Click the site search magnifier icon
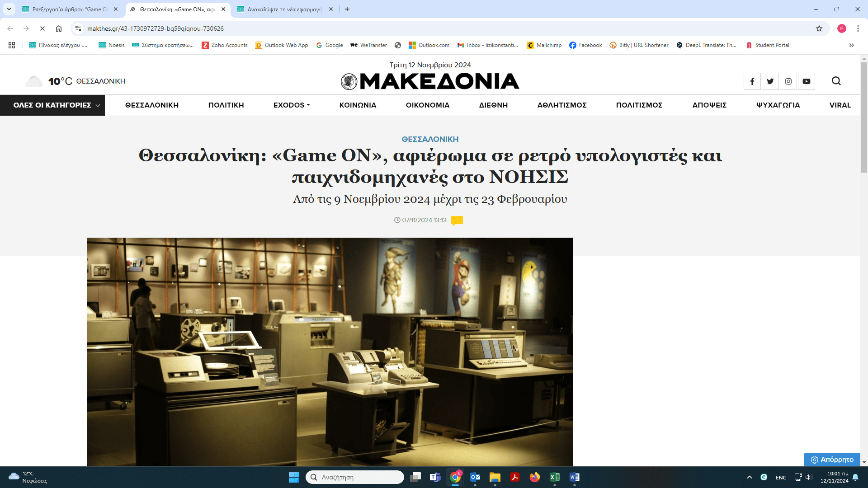Viewport: 868px width, 488px height. coord(836,81)
